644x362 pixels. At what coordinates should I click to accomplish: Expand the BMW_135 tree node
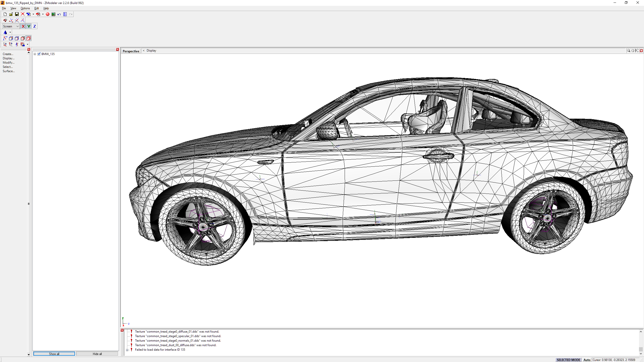point(35,54)
